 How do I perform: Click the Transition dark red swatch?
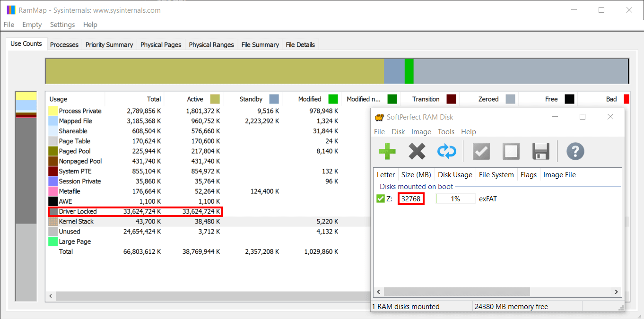click(452, 99)
